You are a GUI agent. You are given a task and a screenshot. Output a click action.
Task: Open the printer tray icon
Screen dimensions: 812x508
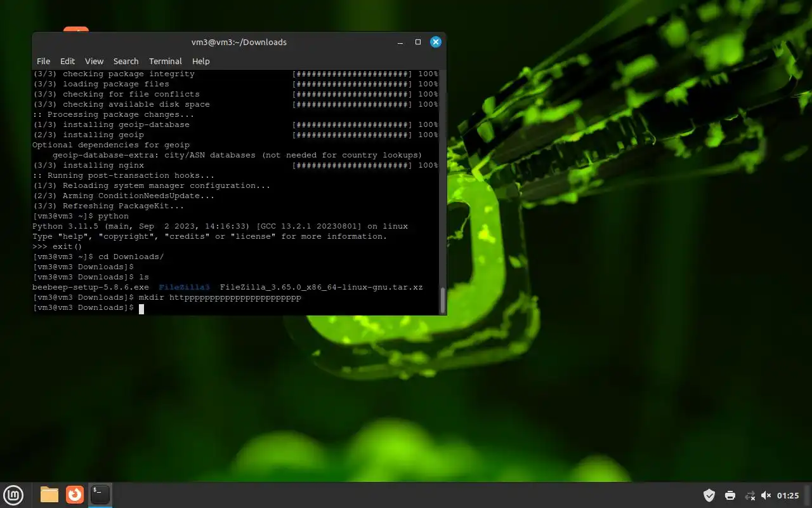click(730, 495)
